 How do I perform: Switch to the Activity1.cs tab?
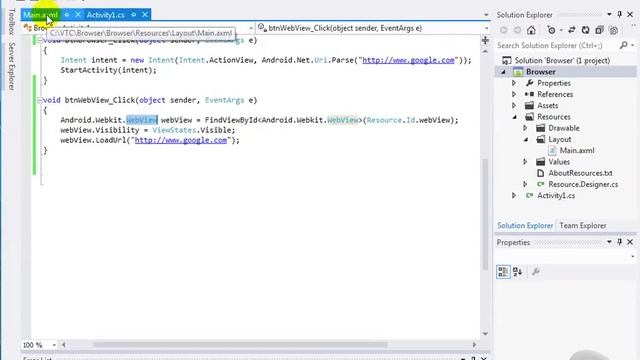[105, 15]
